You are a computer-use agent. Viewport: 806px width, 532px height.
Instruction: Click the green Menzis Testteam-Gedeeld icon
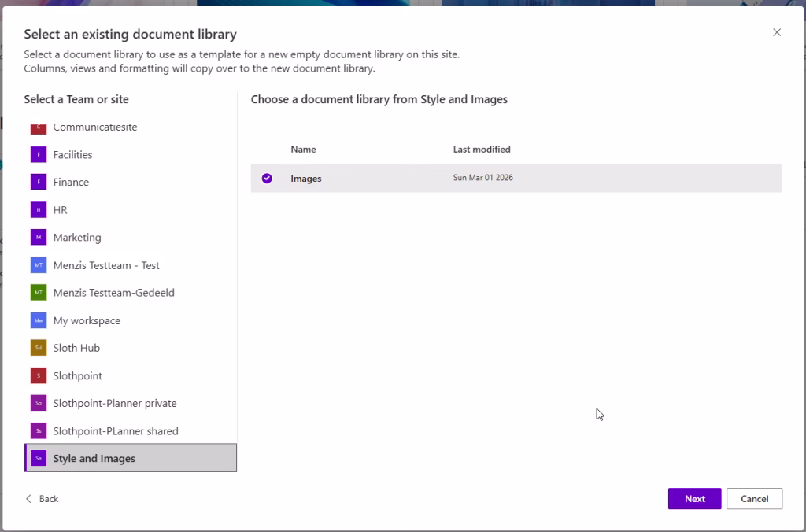click(39, 293)
